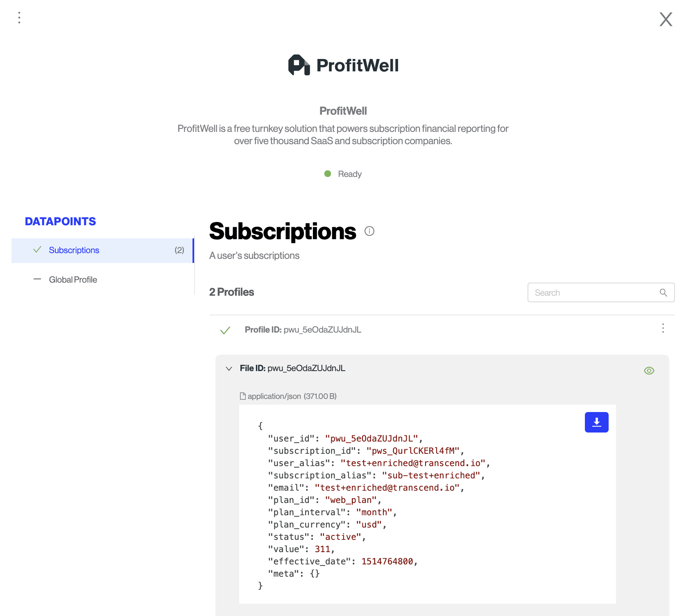Select the Global Profile datapoint

pyautogui.click(x=73, y=280)
